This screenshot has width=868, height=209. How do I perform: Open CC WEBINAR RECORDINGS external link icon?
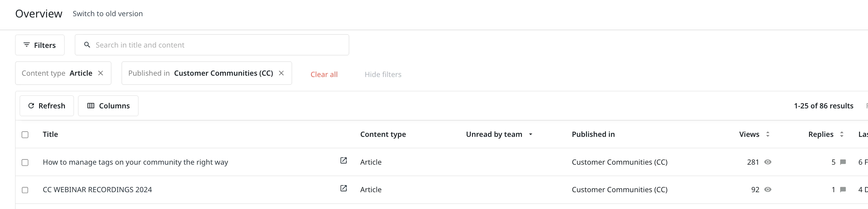(343, 188)
